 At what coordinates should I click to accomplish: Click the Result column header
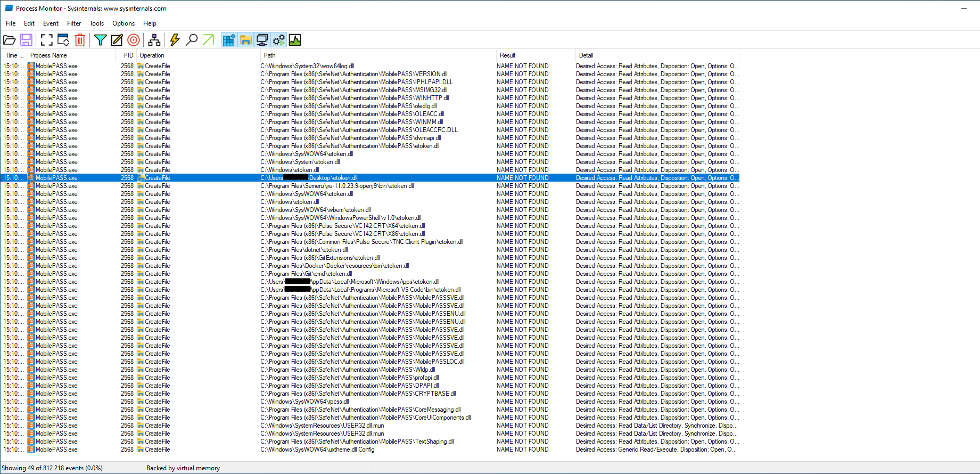(x=536, y=55)
